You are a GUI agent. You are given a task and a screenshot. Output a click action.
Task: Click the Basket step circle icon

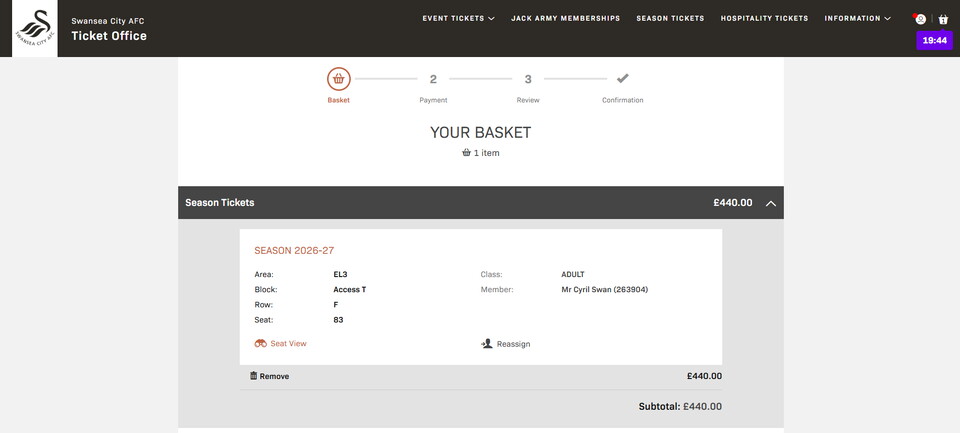point(339,79)
